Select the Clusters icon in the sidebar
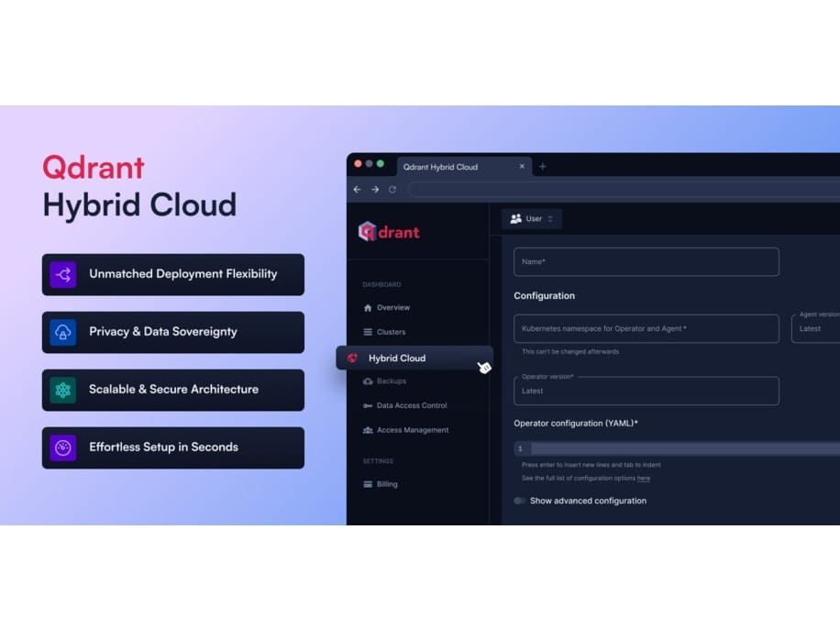840x640 pixels. point(367,332)
